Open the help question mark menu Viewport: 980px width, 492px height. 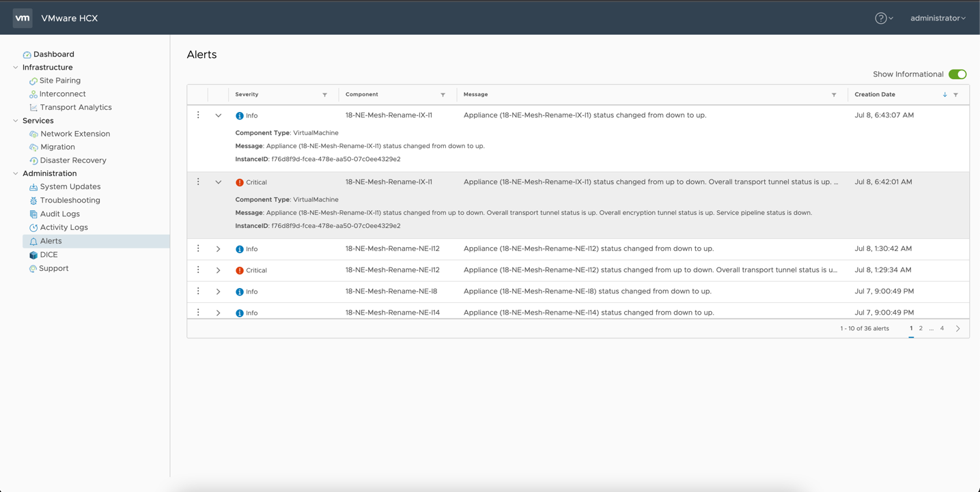tap(881, 18)
